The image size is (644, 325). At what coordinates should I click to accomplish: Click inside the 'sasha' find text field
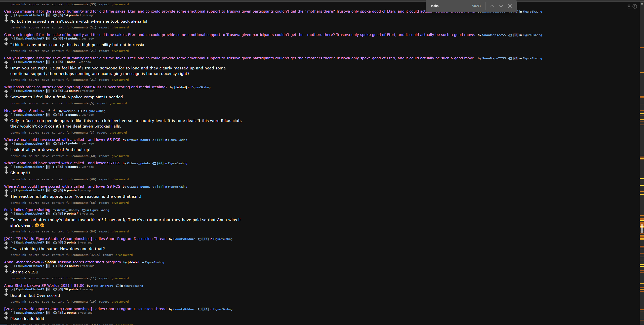448,6
